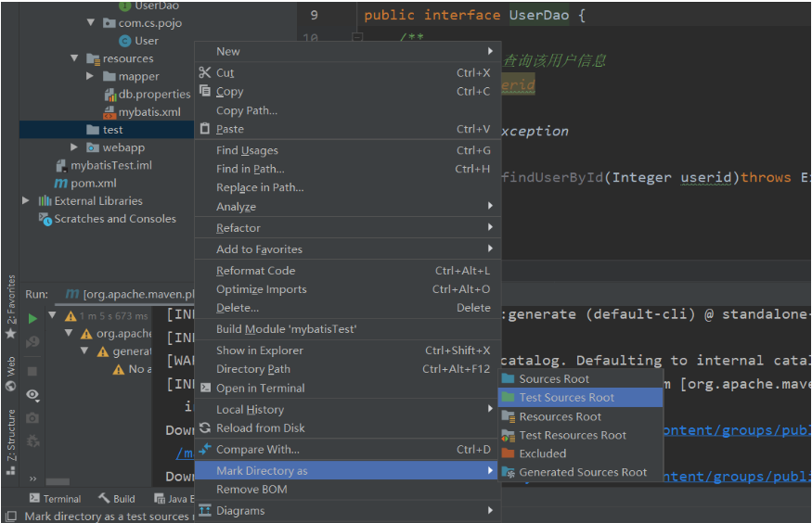Viewport: 812px width, 523px height.
Task: Click the Reload from Disk icon
Action: [x=205, y=427]
